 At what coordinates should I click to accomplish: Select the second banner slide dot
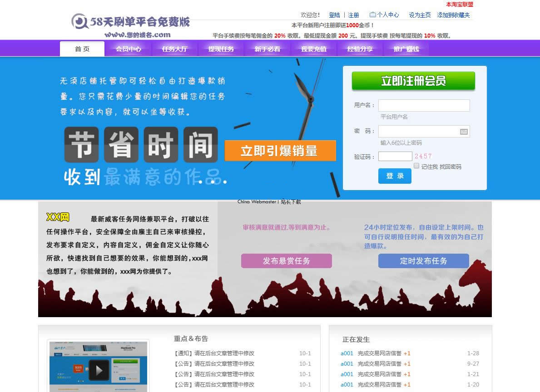pos(213,182)
